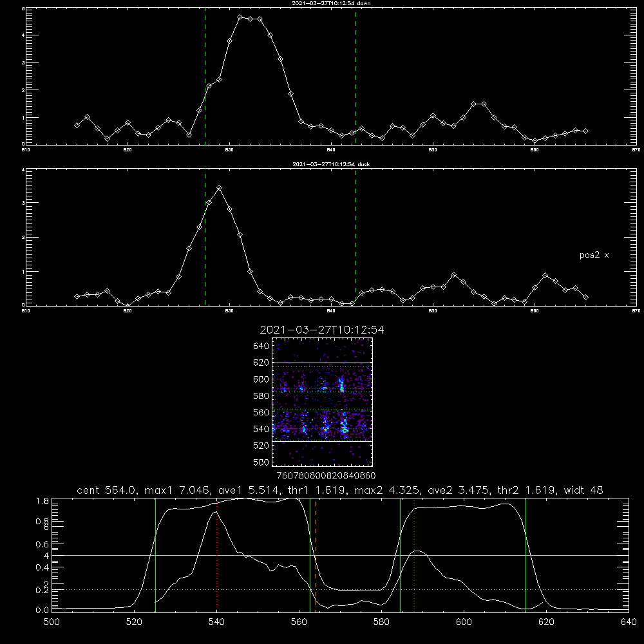Select the solid green line near 584 in bottom plot
This screenshot has height=644, width=644.
pos(400,555)
